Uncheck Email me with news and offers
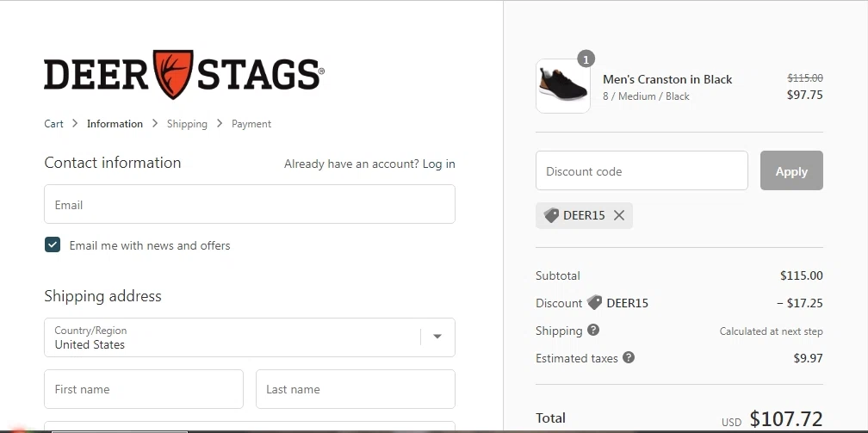The image size is (868, 433). point(53,244)
